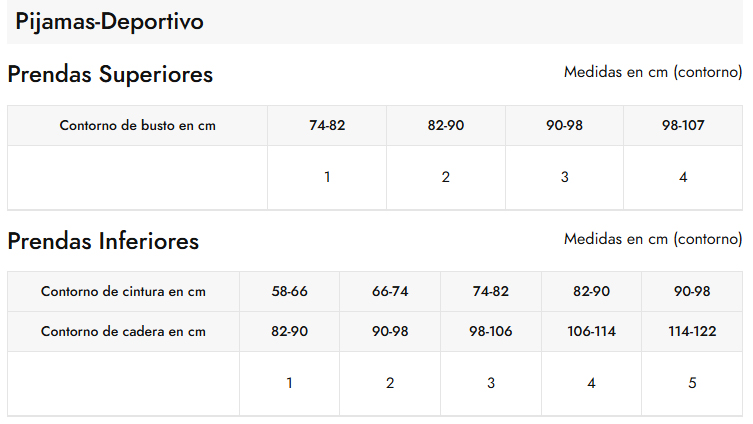Click "Medidas en cm" note beside Prendas Inferiores
The width and height of the screenshot is (753, 424).
(x=653, y=239)
